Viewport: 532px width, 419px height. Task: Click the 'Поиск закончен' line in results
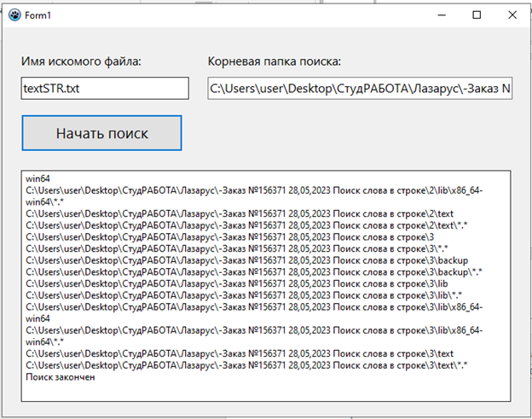[60, 376]
